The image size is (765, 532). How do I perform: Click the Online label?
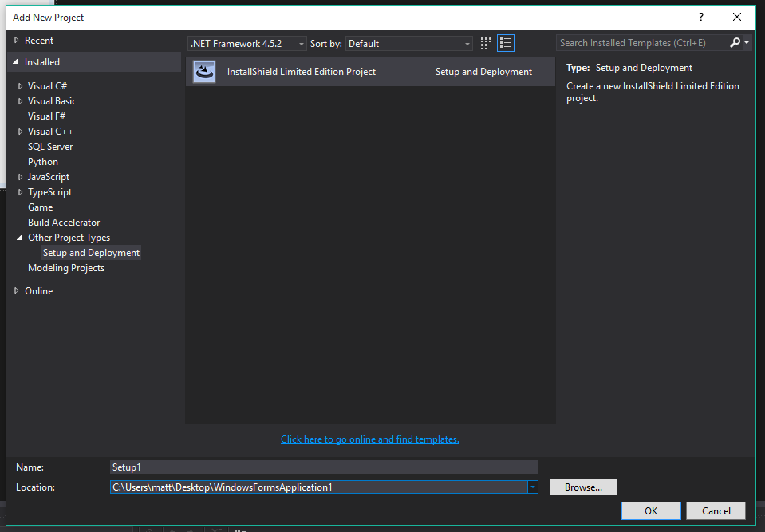tap(38, 290)
